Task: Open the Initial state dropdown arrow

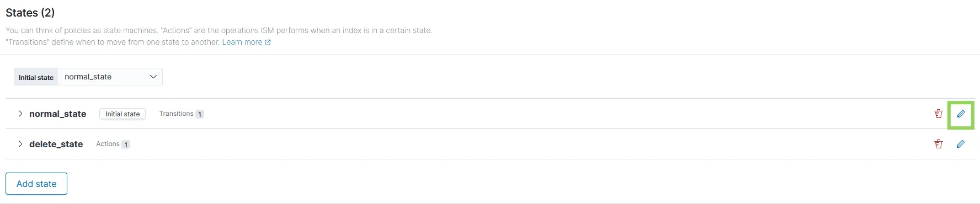Action: 153,77
